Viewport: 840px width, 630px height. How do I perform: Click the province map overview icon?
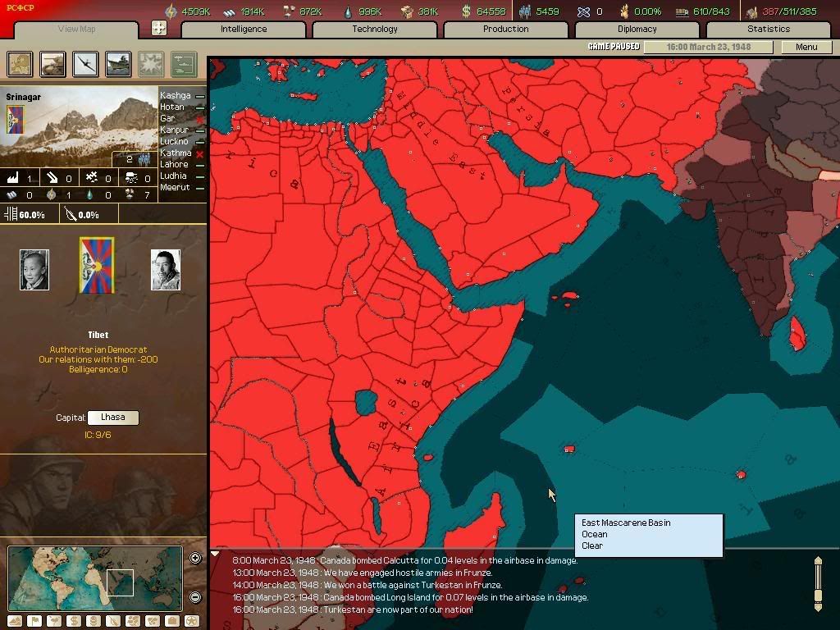pos(21,63)
